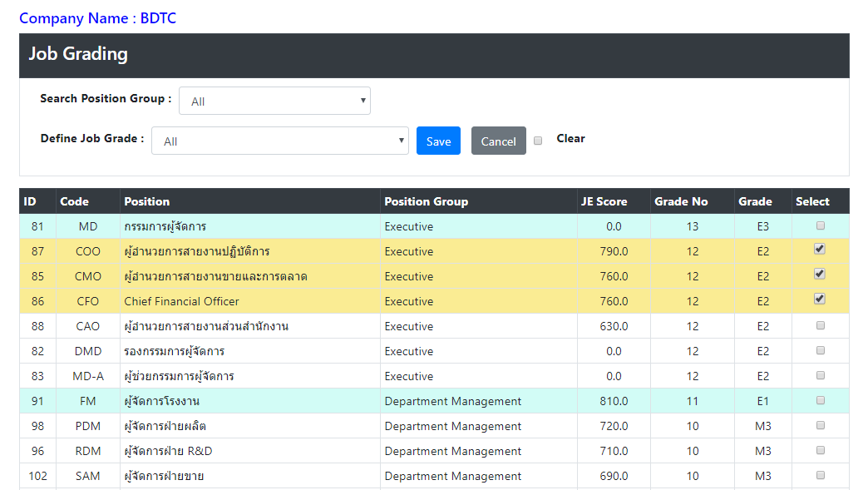
Task: Uncheck the CMO row checkbox
Action: click(x=820, y=274)
